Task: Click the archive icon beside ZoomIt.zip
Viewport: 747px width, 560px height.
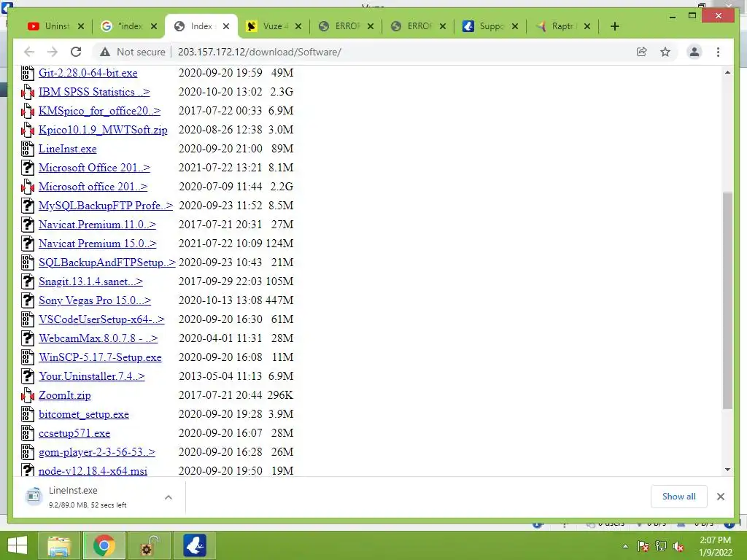Action: click(28, 395)
